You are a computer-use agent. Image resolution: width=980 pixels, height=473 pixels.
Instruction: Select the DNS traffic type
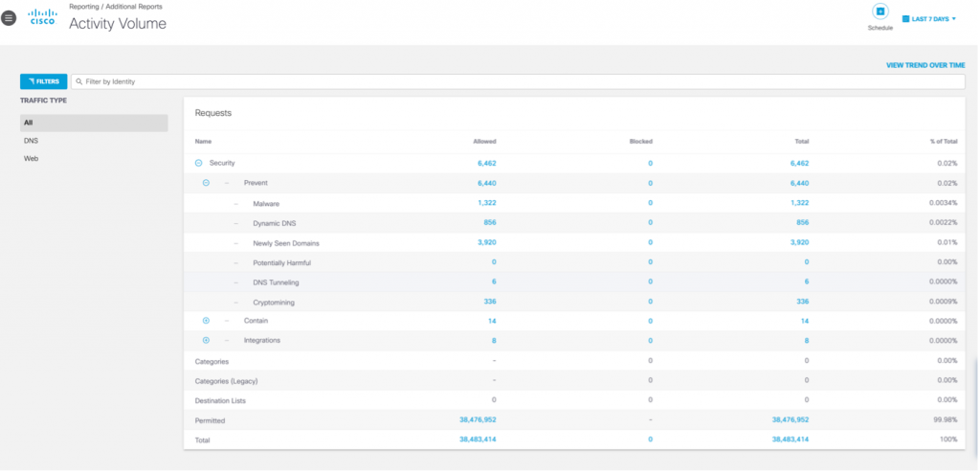32,141
